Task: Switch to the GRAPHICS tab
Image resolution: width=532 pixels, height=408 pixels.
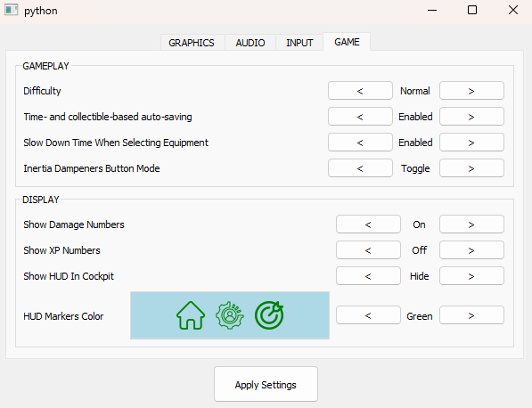Action: click(x=192, y=43)
